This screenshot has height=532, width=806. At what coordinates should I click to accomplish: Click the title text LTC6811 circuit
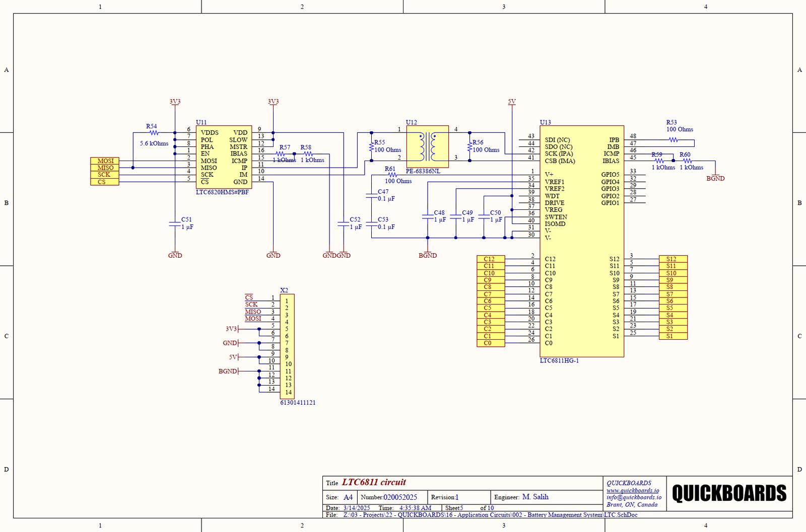pyautogui.click(x=374, y=482)
